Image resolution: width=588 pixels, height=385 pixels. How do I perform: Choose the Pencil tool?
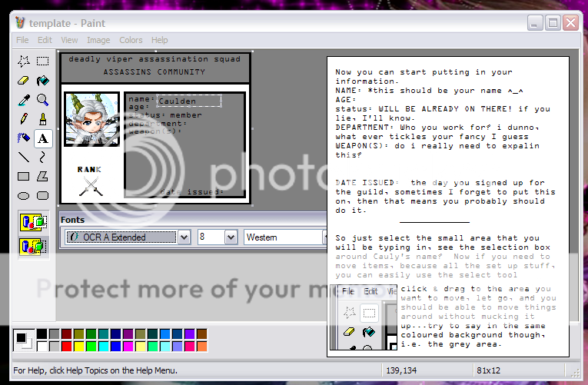(x=24, y=119)
